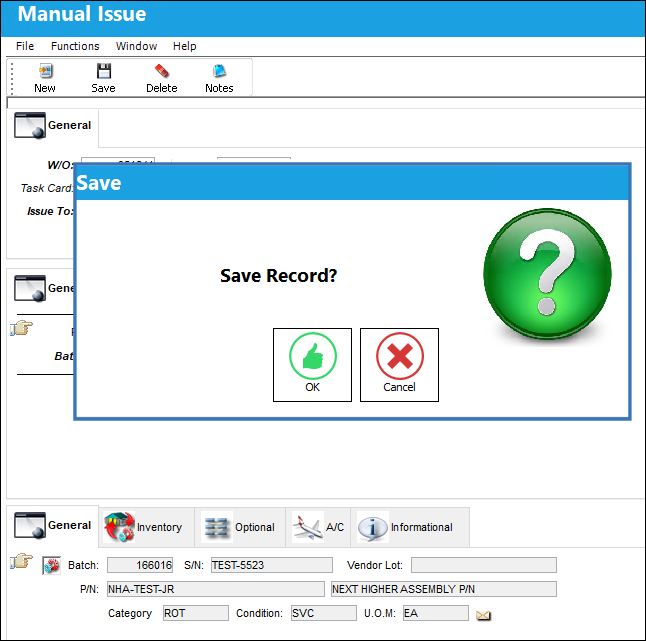646x641 pixels.
Task: Open the File menu
Action: (25, 46)
